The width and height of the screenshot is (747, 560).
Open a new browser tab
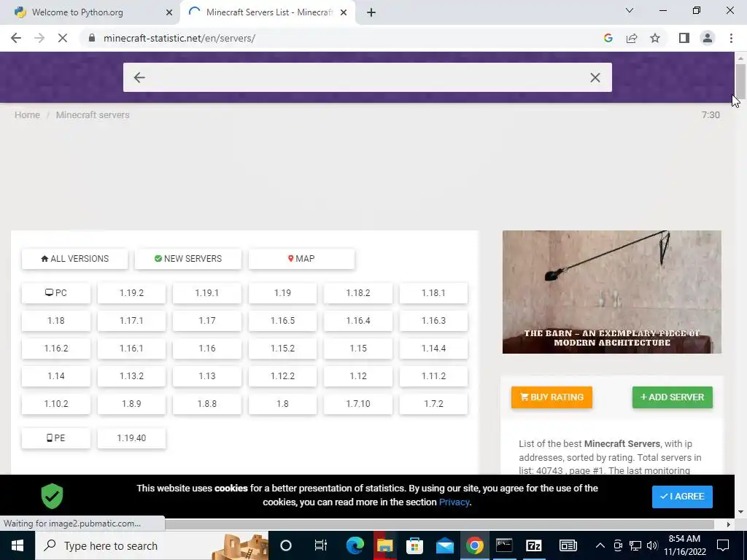(x=371, y=13)
